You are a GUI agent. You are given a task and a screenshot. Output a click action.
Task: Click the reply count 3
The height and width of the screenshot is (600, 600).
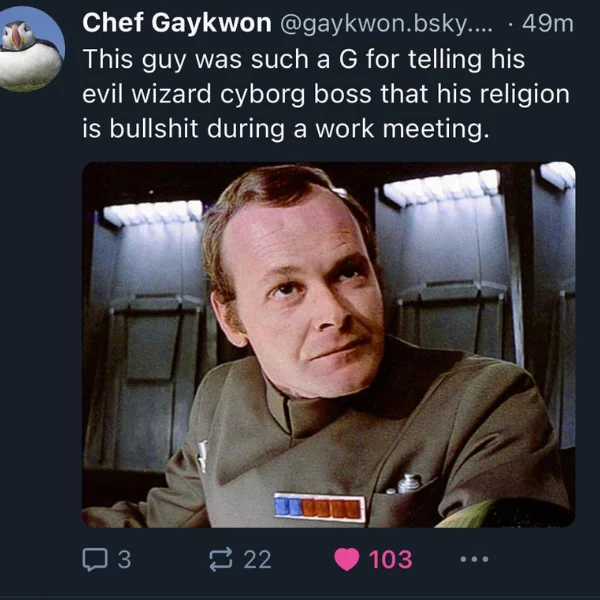coord(124,559)
